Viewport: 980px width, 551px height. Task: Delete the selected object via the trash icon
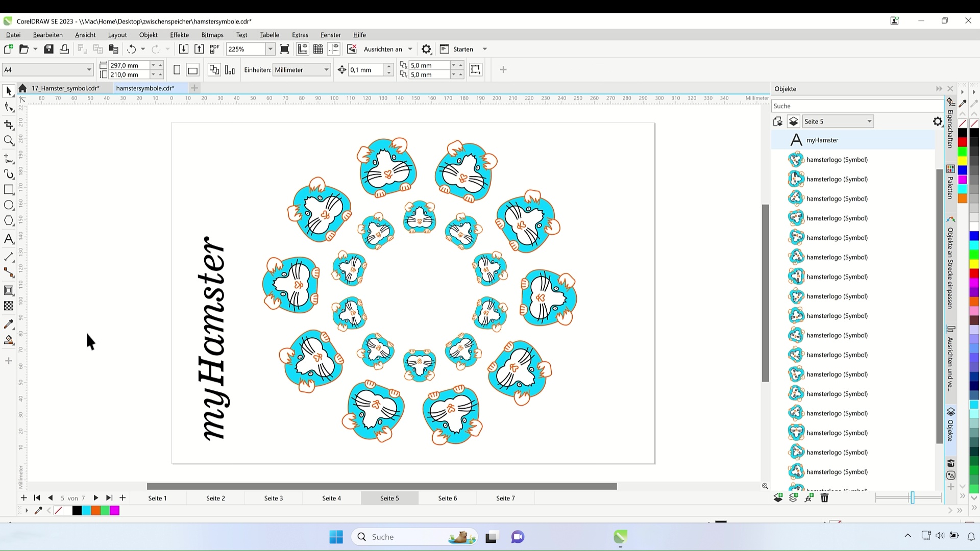(824, 498)
